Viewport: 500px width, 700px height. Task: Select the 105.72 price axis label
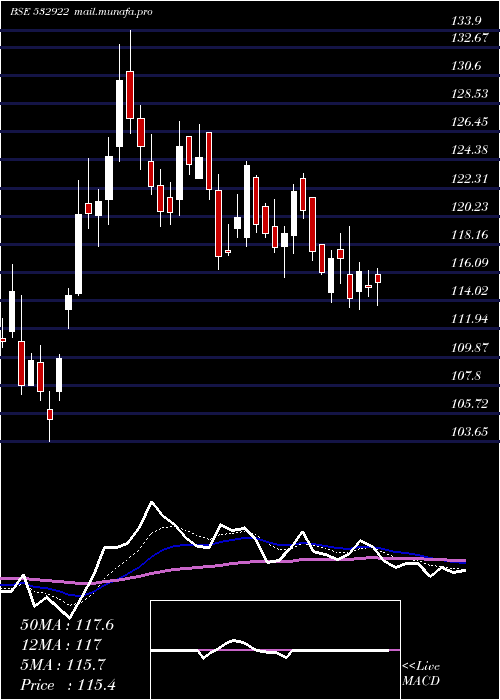pos(470,404)
